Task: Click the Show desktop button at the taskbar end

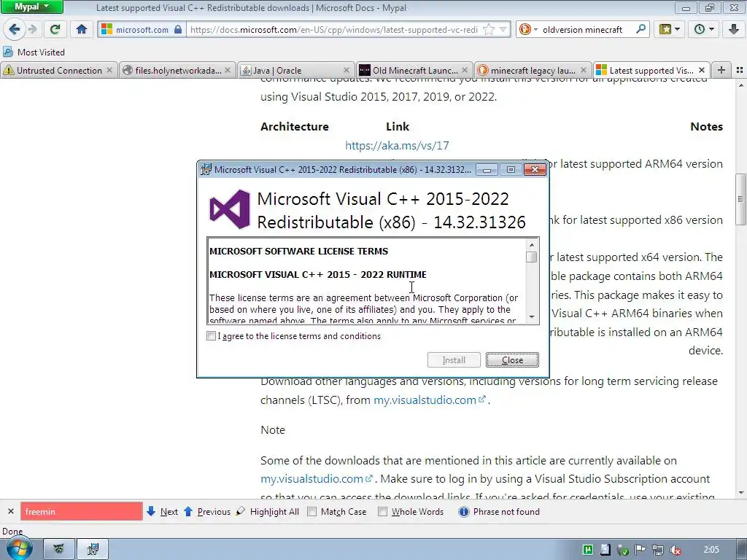Action: [x=743, y=550]
